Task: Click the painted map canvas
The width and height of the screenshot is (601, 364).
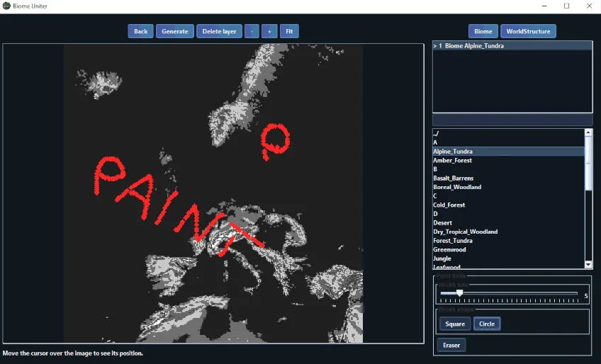Action: tap(213, 193)
